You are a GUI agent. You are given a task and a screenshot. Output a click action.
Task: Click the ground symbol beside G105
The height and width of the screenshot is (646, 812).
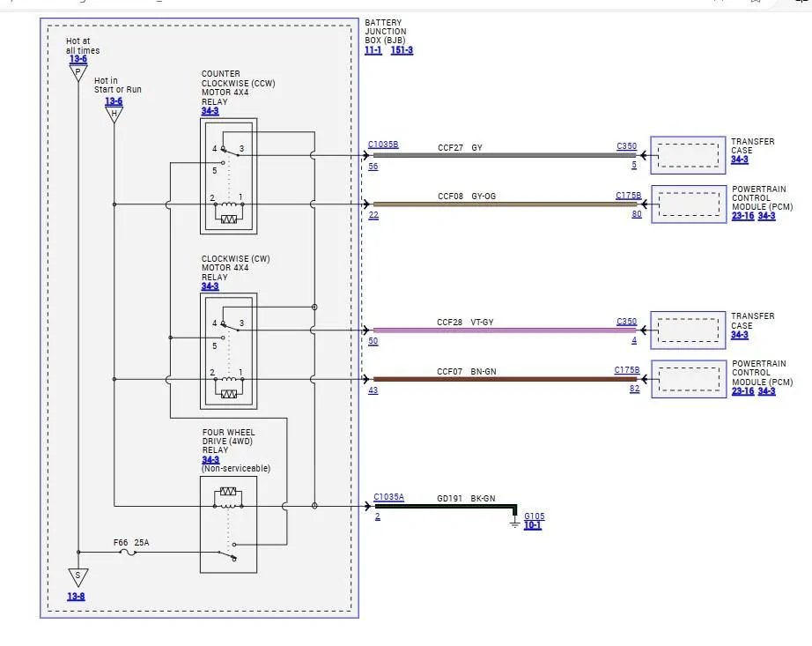pyautogui.click(x=514, y=523)
